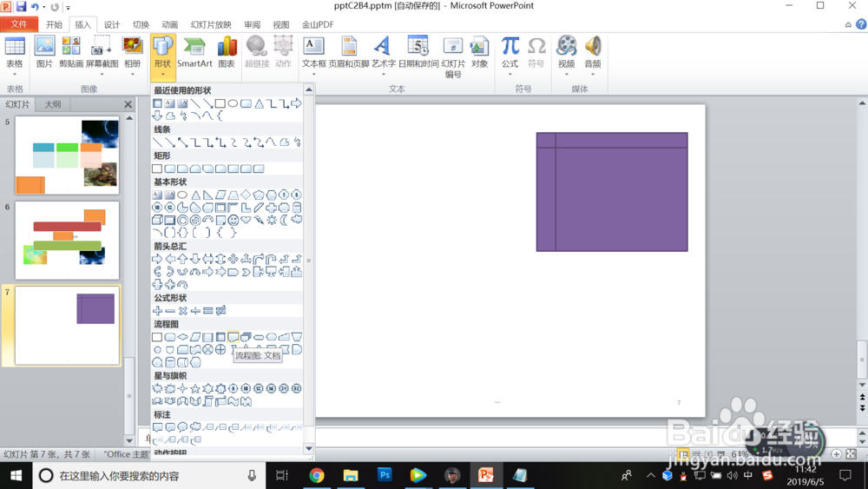Image resolution: width=868 pixels, height=489 pixels.
Task: Open the 动画 Animations tab
Action: pos(170,24)
